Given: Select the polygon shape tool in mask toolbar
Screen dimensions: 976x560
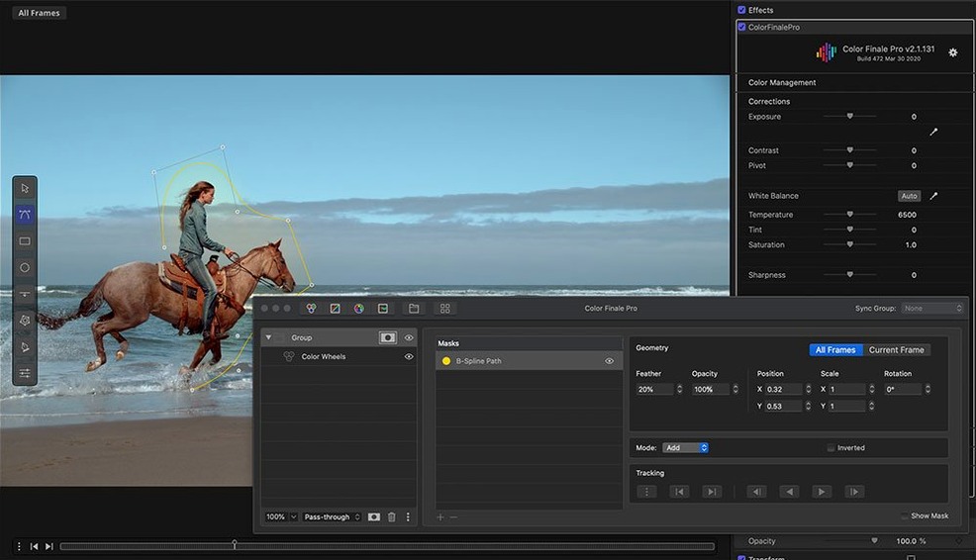Looking at the screenshot, I should (x=25, y=321).
